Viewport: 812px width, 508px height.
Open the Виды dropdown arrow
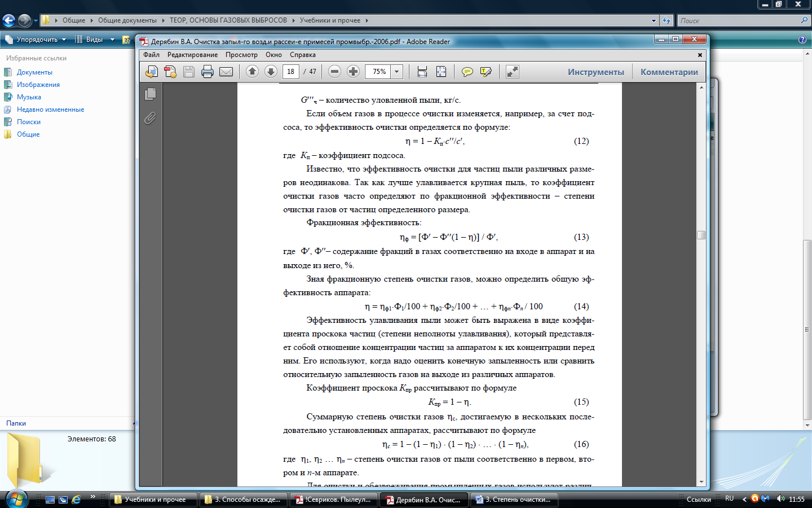[112, 40]
